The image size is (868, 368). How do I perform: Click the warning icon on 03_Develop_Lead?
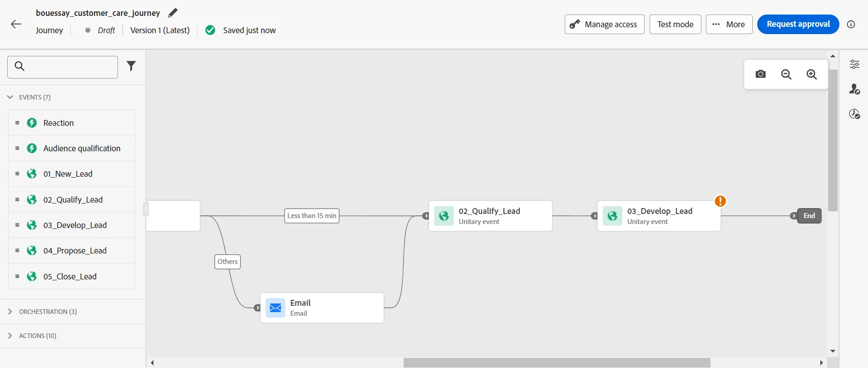coord(720,201)
